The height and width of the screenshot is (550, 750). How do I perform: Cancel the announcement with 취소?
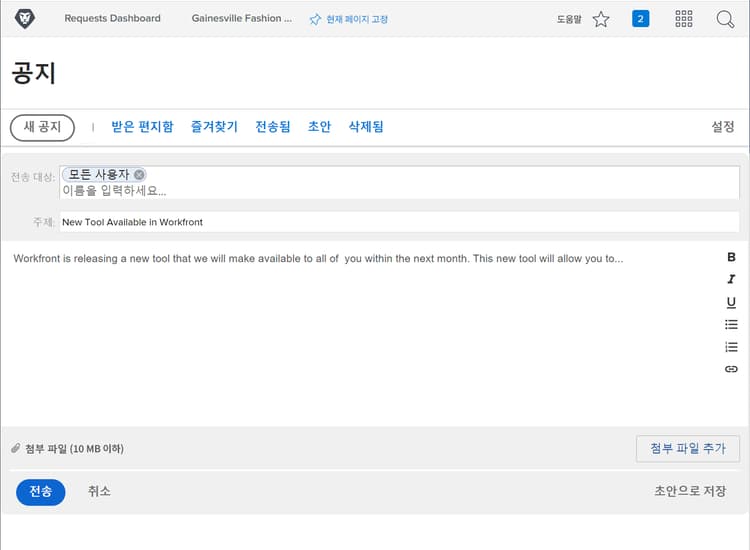pos(99,491)
